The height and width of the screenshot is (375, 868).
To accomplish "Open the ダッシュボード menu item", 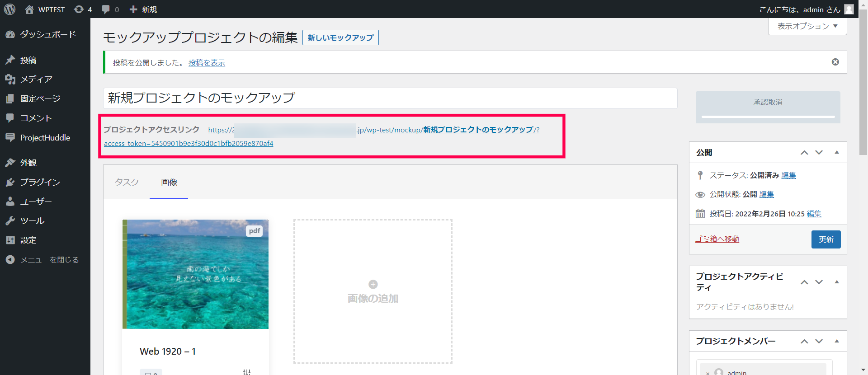I will (x=45, y=34).
